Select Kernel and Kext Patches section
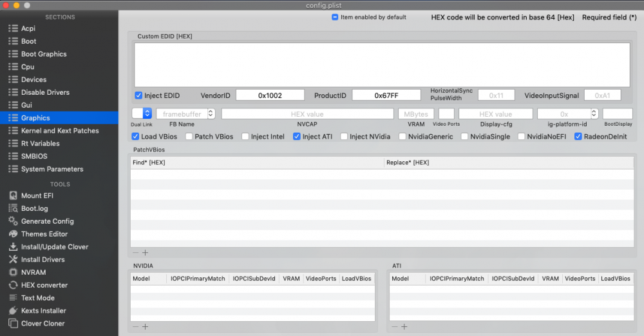 [59, 130]
